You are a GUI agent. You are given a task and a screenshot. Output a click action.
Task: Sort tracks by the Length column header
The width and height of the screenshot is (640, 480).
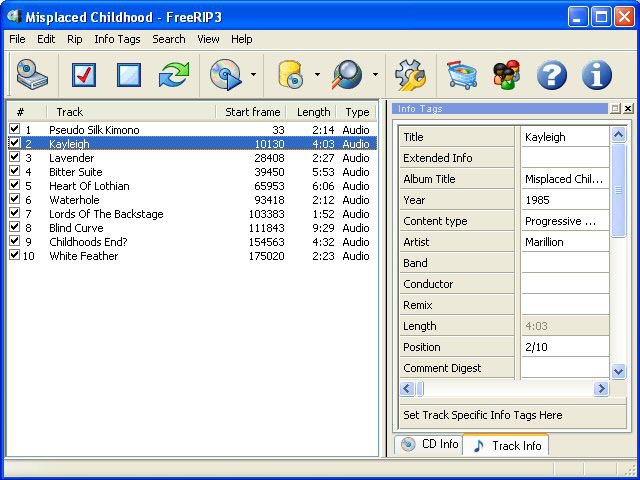pyautogui.click(x=313, y=112)
